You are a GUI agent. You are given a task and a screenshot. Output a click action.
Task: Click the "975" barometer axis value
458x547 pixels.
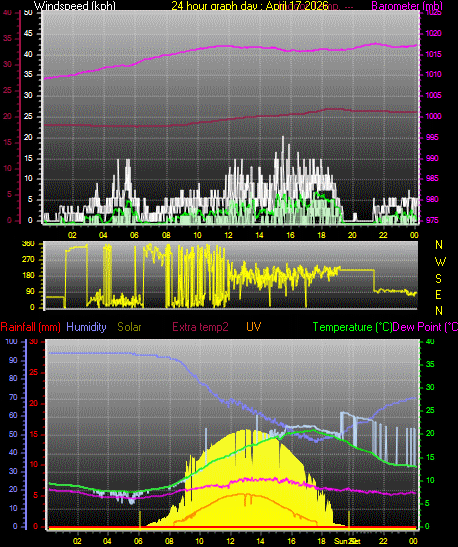432,220
